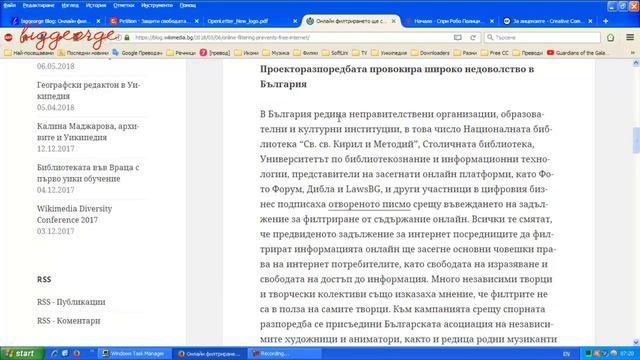Close the Petition tab
This screenshot has width=640, height=360.
[x=197, y=21]
